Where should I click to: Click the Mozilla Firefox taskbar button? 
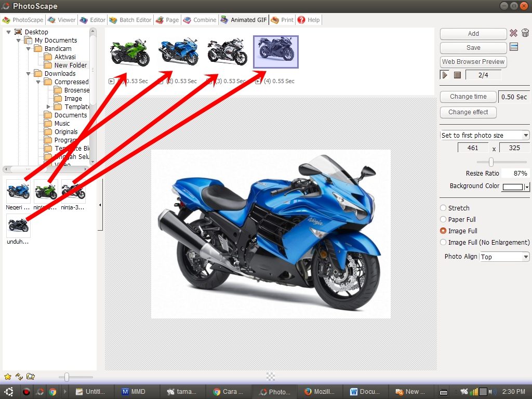coord(320,392)
